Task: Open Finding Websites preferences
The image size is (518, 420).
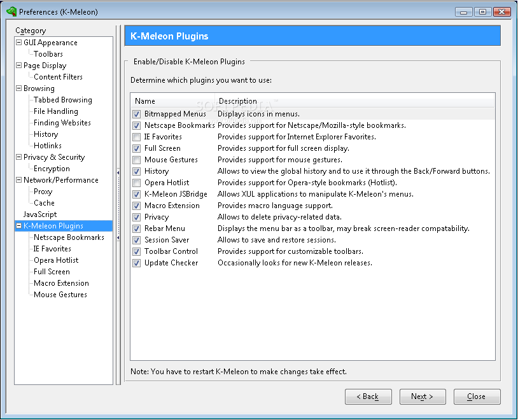Action: [x=62, y=123]
